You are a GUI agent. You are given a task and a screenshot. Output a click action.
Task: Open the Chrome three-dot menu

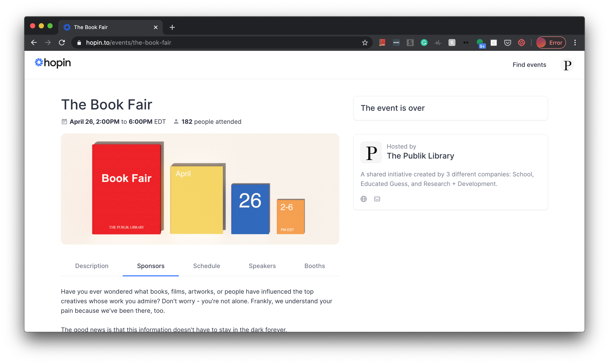(575, 43)
